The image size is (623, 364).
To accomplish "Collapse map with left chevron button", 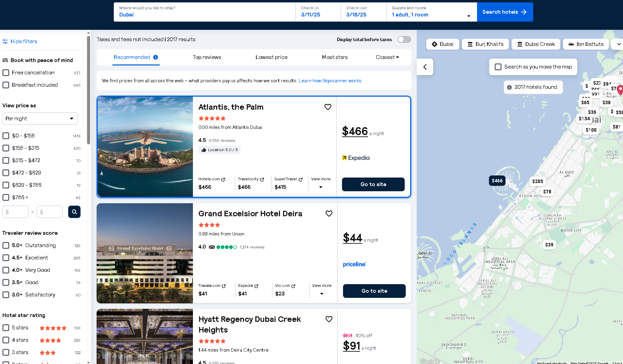I will (x=425, y=67).
